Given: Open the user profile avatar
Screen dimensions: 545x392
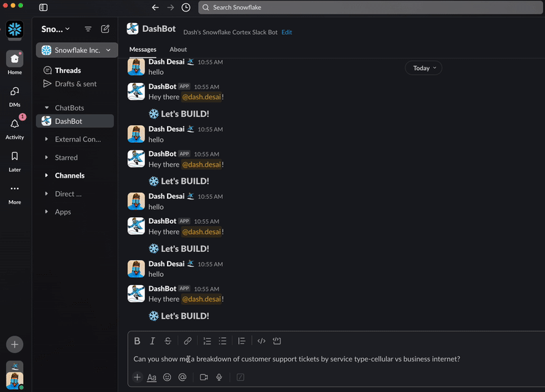Looking at the screenshot, I should pos(14,380).
